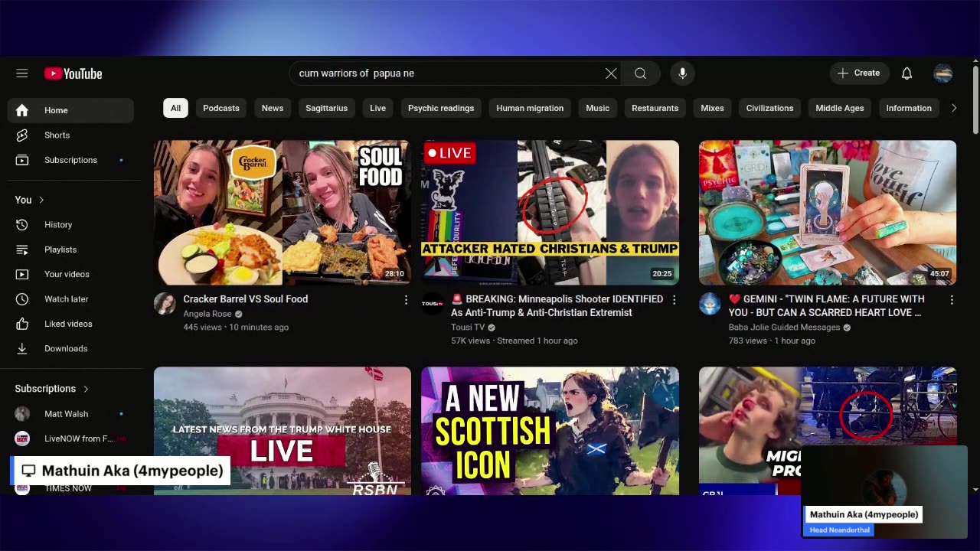Open Tousi TV channel name
Viewport: 980px width, 551px height.
tap(468, 328)
